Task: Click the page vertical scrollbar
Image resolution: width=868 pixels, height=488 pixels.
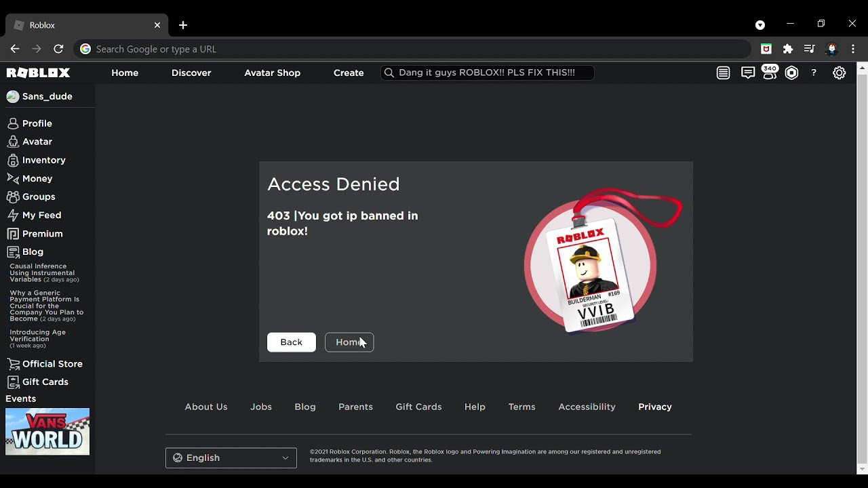Action: tap(863, 268)
